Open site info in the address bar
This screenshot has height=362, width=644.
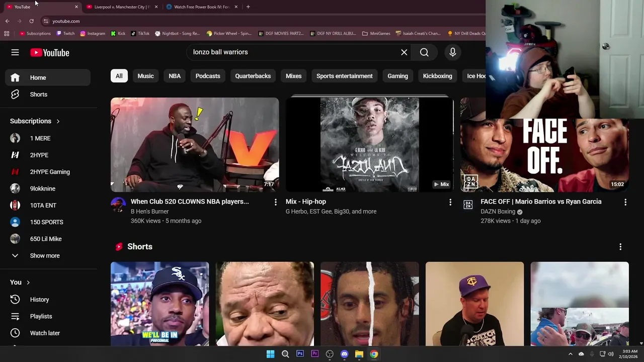pyautogui.click(x=46, y=21)
